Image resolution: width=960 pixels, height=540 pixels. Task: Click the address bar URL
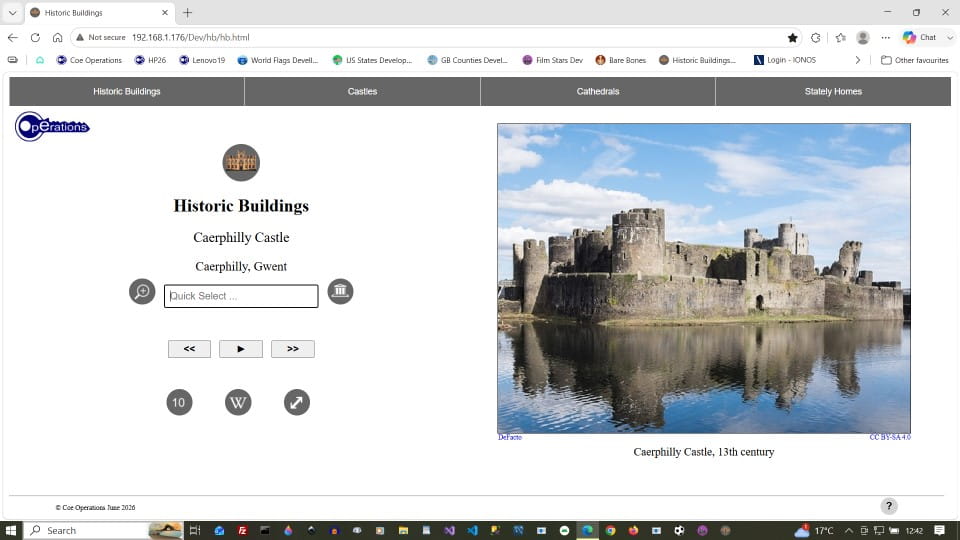[x=190, y=37]
